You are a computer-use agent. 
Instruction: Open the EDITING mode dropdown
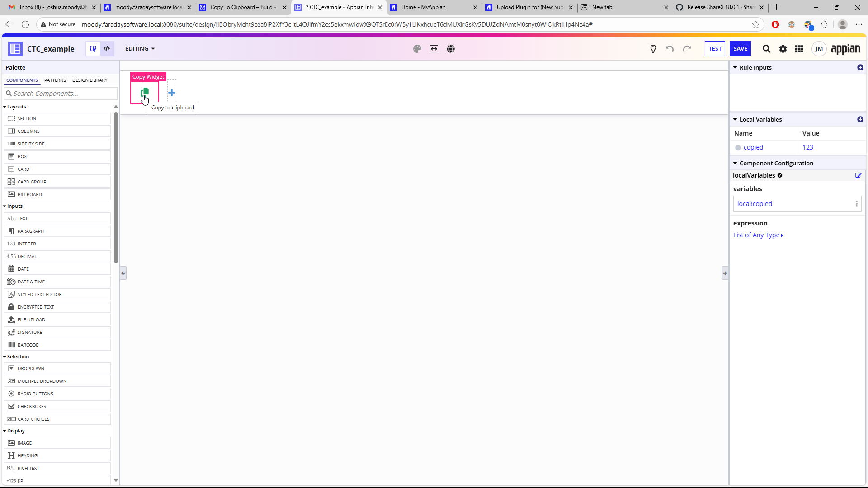click(x=140, y=49)
